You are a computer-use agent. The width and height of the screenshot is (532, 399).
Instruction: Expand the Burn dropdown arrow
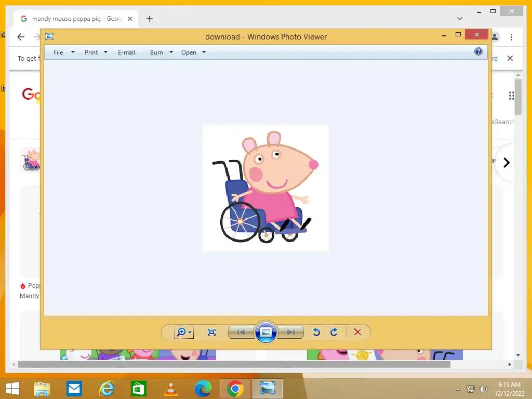(x=171, y=52)
